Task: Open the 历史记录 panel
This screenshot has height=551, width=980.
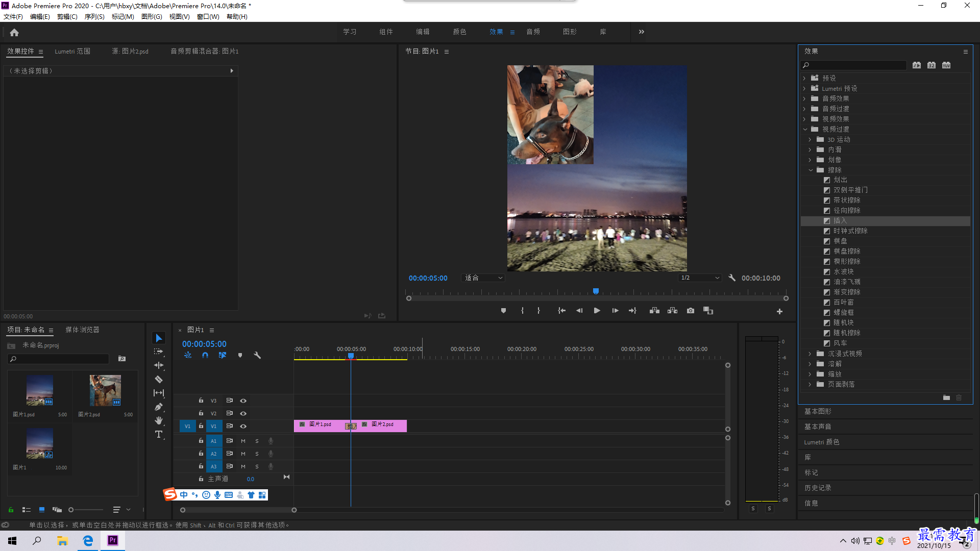Action: (818, 488)
